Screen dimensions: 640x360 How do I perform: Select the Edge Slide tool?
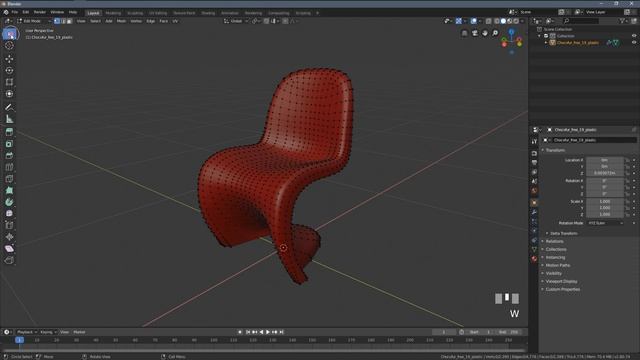point(9,225)
